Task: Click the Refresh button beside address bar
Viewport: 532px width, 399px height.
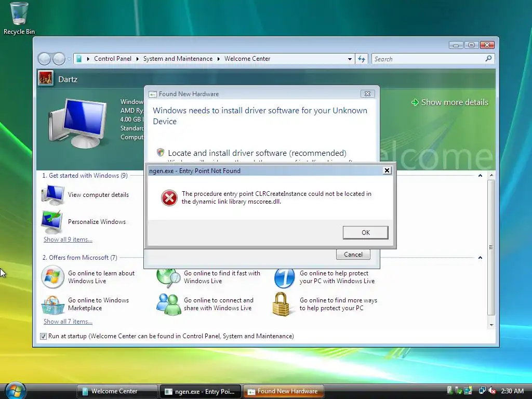Action: click(x=362, y=59)
